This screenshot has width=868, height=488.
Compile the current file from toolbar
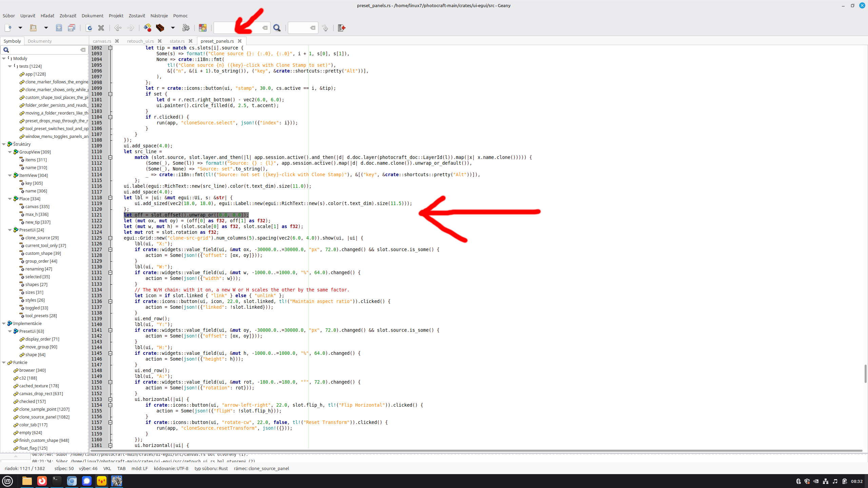point(147,28)
